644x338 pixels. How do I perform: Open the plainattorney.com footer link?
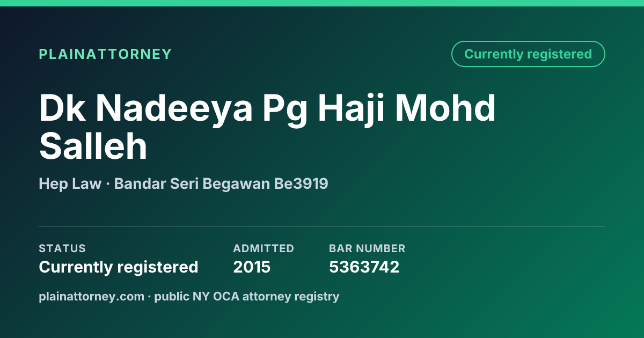[92, 296]
